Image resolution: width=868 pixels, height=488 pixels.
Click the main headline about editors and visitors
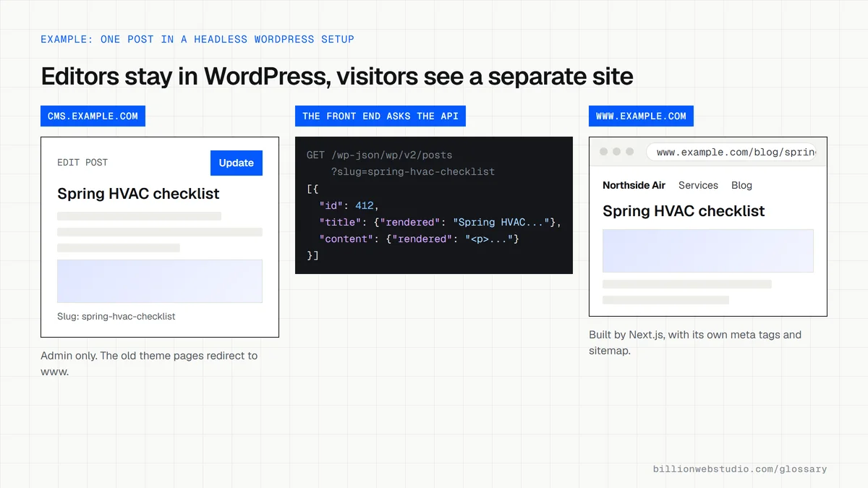[x=337, y=76]
